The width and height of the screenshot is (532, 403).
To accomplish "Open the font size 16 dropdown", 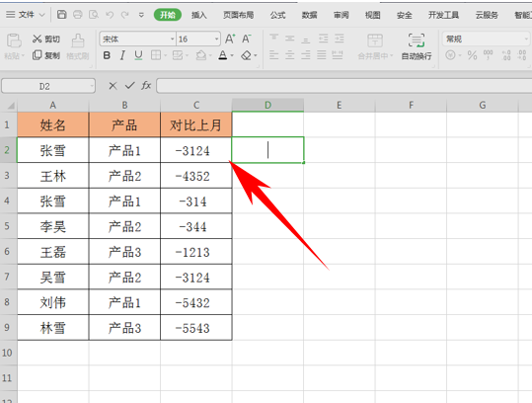I will (216, 40).
